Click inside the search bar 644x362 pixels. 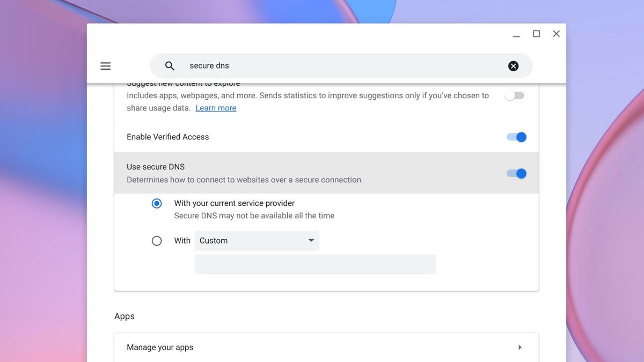point(322,65)
